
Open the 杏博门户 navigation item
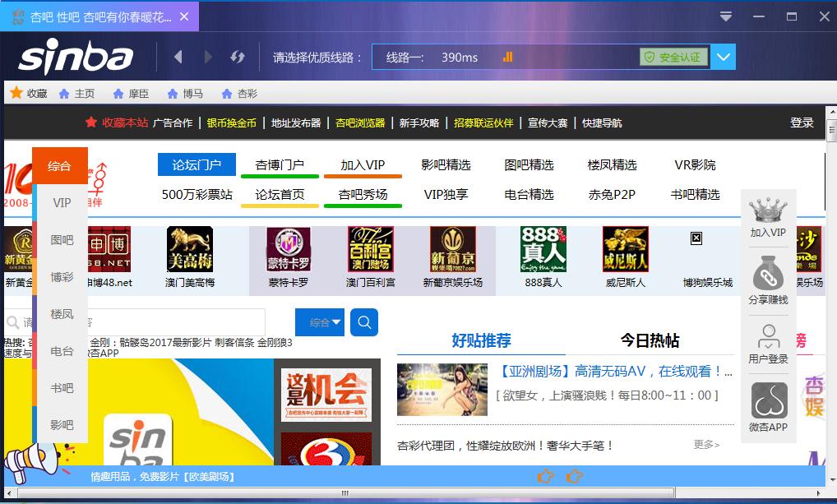[280, 165]
